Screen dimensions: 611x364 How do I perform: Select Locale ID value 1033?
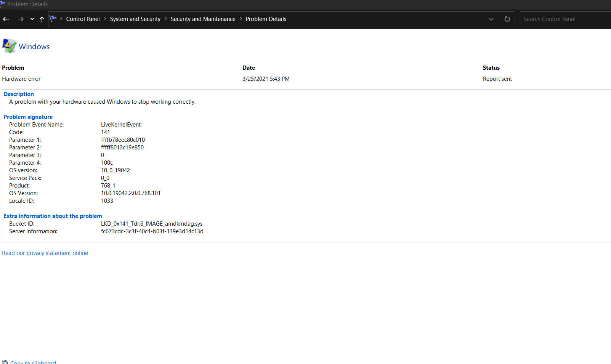coord(107,201)
